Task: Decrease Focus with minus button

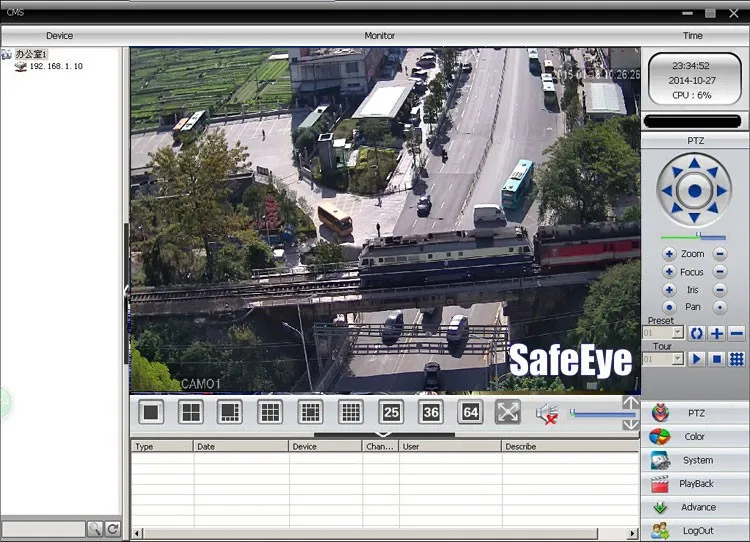Action: coord(720,272)
